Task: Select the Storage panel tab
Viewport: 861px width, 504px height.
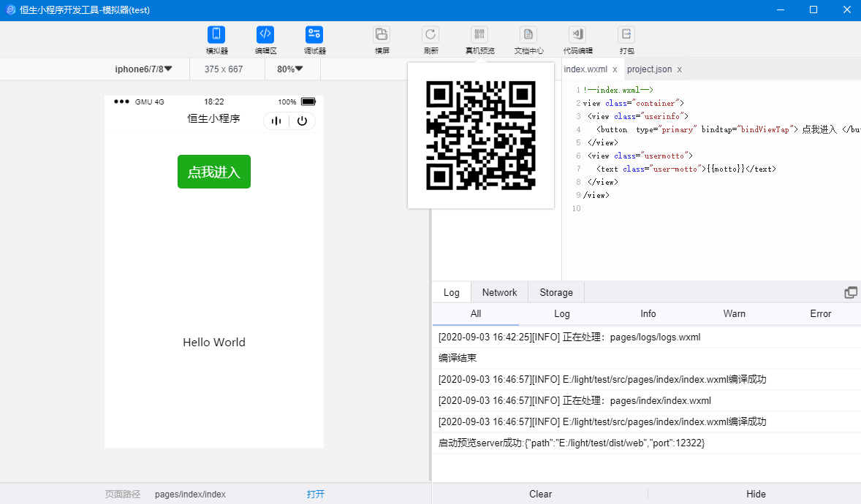Action: tap(556, 293)
